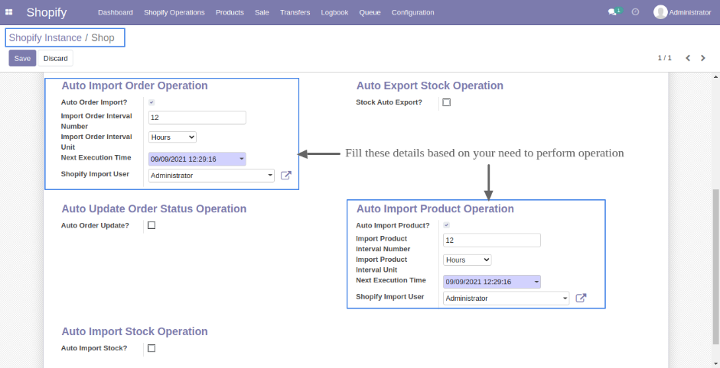This screenshot has height=368, width=720.
Task: Open the Queue menu
Action: [370, 12]
